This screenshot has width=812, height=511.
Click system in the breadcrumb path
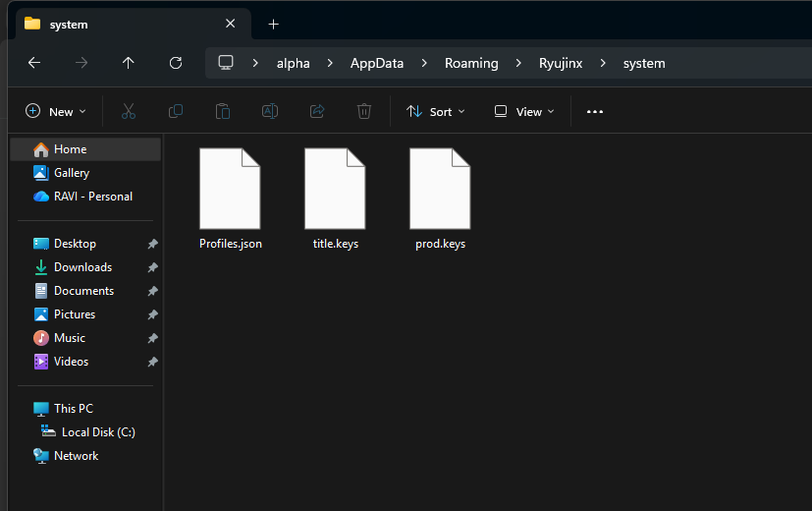coord(644,63)
